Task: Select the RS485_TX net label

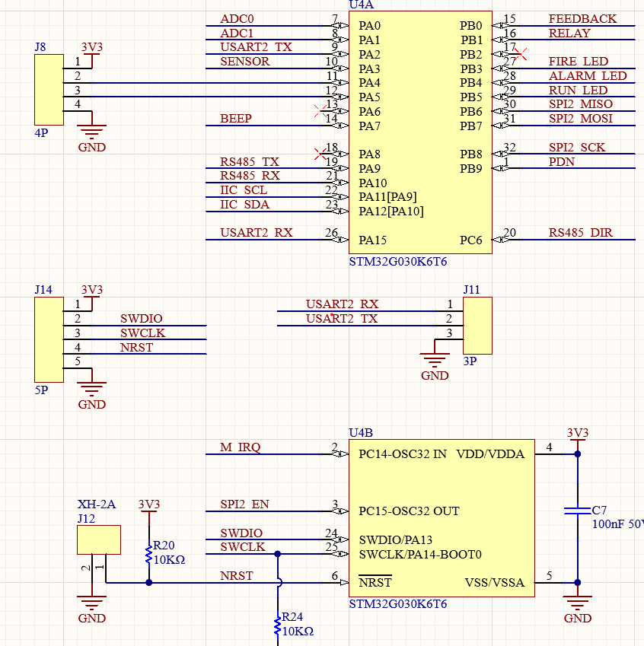Action: coord(250,161)
